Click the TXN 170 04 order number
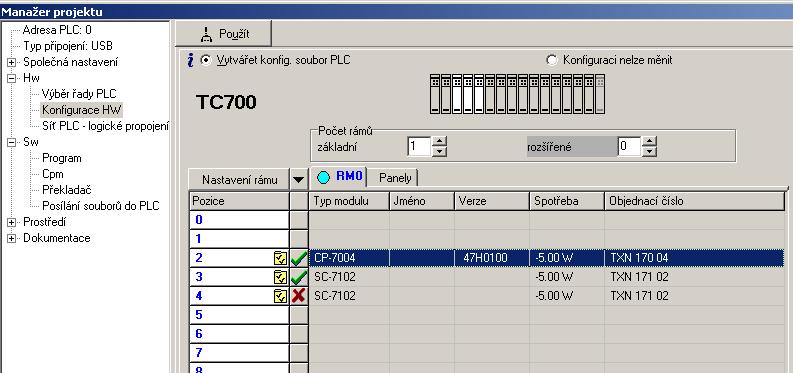This screenshot has height=373, width=793. click(x=694, y=258)
